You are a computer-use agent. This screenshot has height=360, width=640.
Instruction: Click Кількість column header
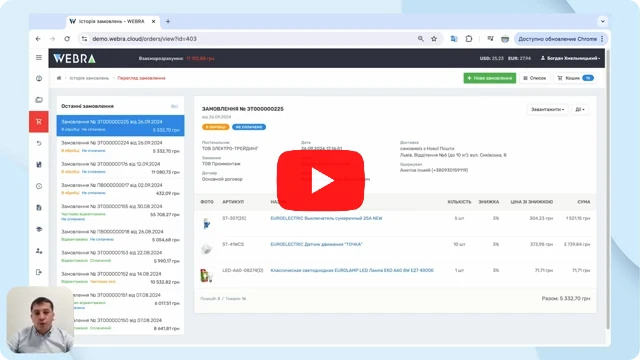[459, 202]
